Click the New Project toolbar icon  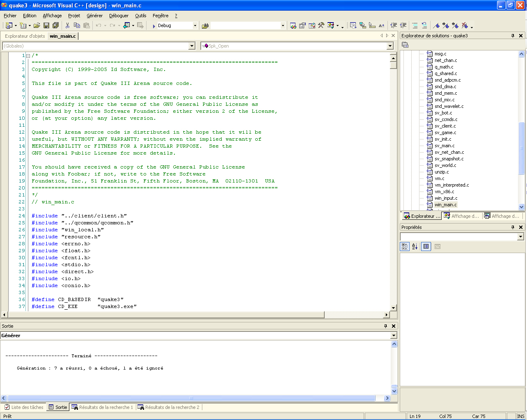(x=9, y=25)
